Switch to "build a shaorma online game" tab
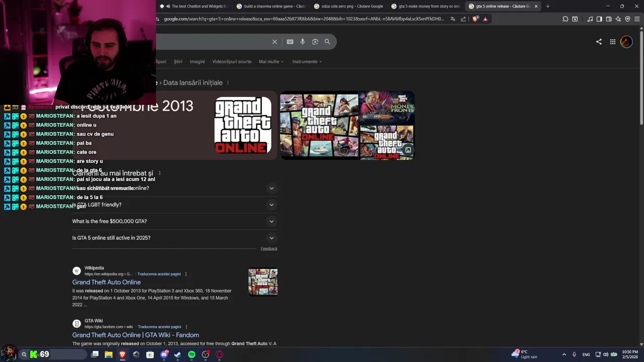The width and height of the screenshot is (644, 362). pos(271,6)
